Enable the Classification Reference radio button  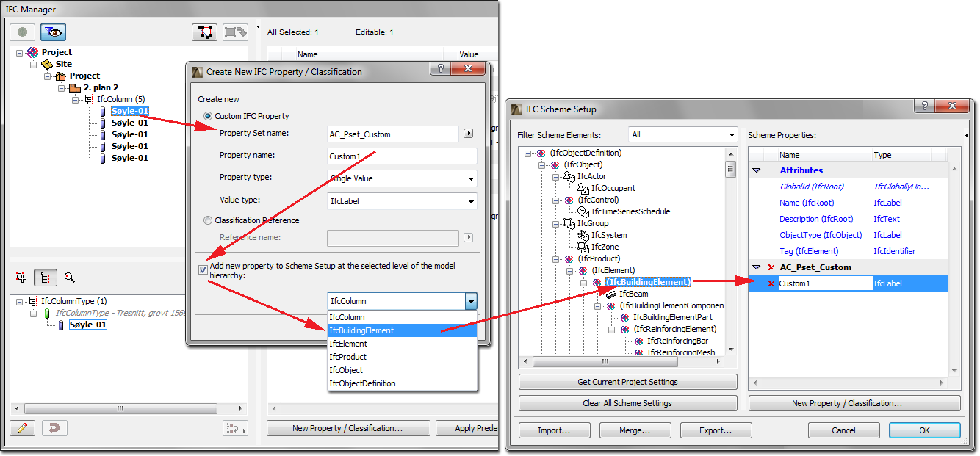pyautogui.click(x=208, y=220)
